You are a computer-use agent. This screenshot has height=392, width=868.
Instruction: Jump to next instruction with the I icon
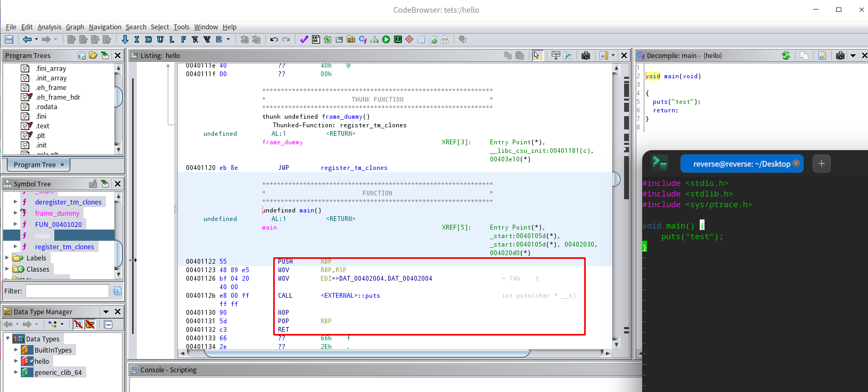pos(137,39)
